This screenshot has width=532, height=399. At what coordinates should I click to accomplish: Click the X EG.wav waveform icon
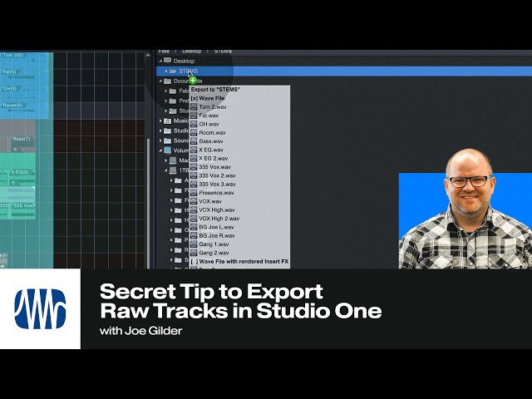tap(194, 150)
